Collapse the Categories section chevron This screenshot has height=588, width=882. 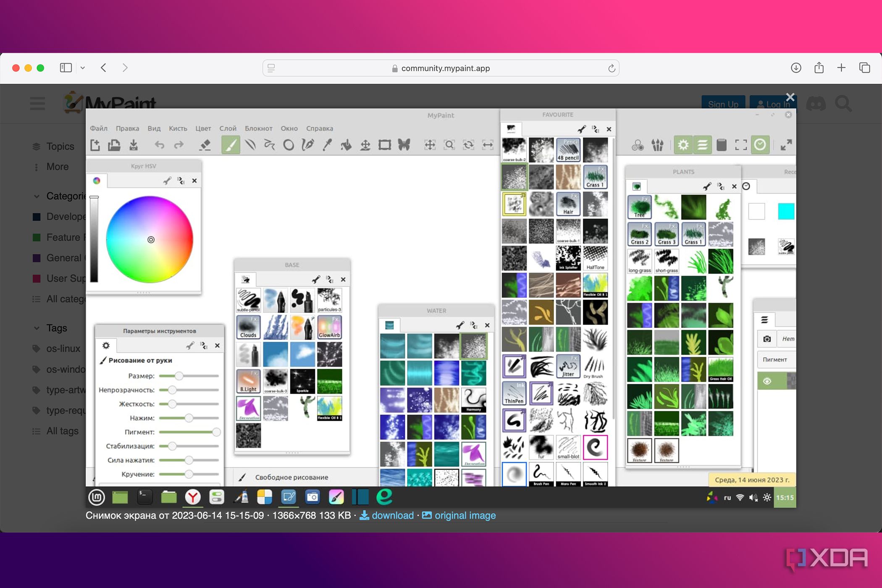coord(37,196)
